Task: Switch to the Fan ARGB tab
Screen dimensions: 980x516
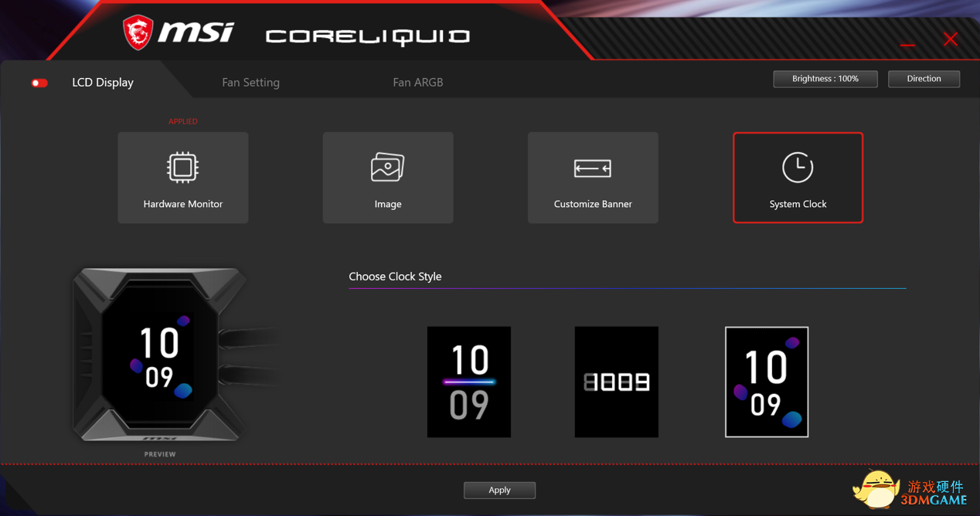Action: pyautogui.click(x=417, y=82)
